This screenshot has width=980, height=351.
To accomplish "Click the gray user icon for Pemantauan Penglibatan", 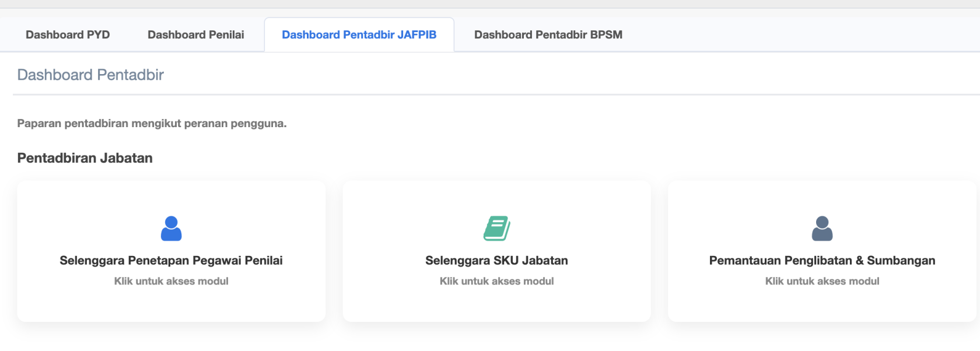I will point(822,229).
